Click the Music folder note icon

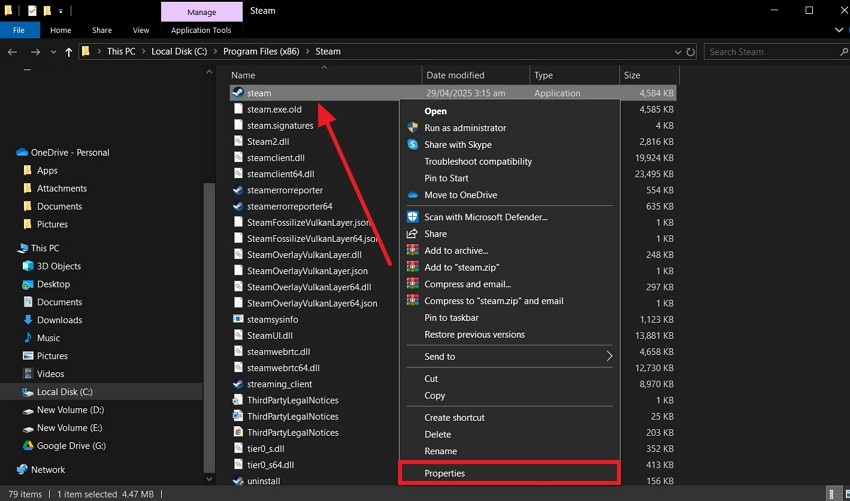coord(28,338)
